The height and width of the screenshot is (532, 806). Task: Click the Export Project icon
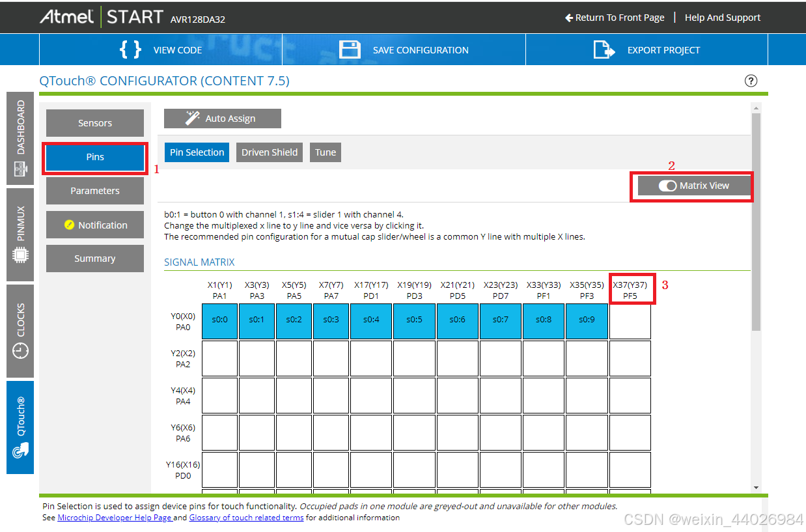pos(604,49)
